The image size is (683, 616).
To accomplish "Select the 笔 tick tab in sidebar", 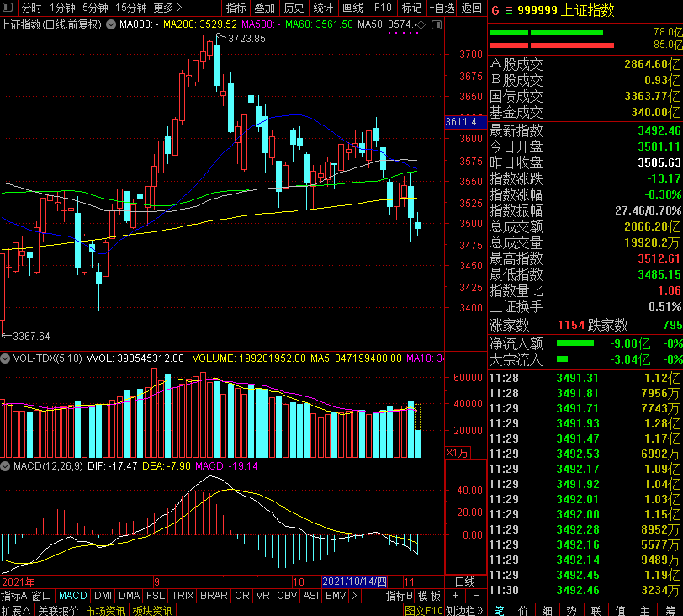I will tap(499, 610).
